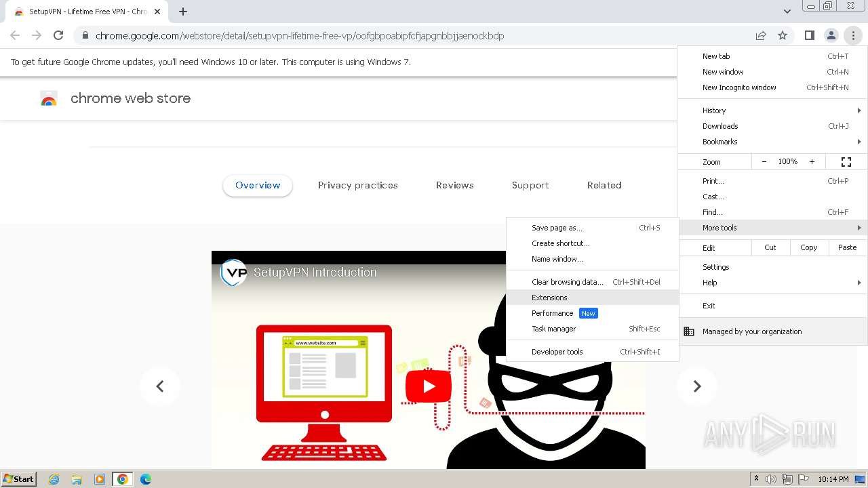Click Copy in the Edit row
This screenshot has height=488, width=868.
pyautogui.click(x=809, y=247)
